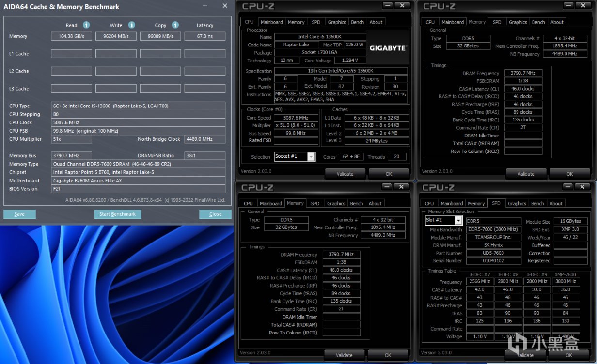
Task: Click the SK Hynix DRAM manufacturer field
Action: pyautogui.click(x=494, y=245)
